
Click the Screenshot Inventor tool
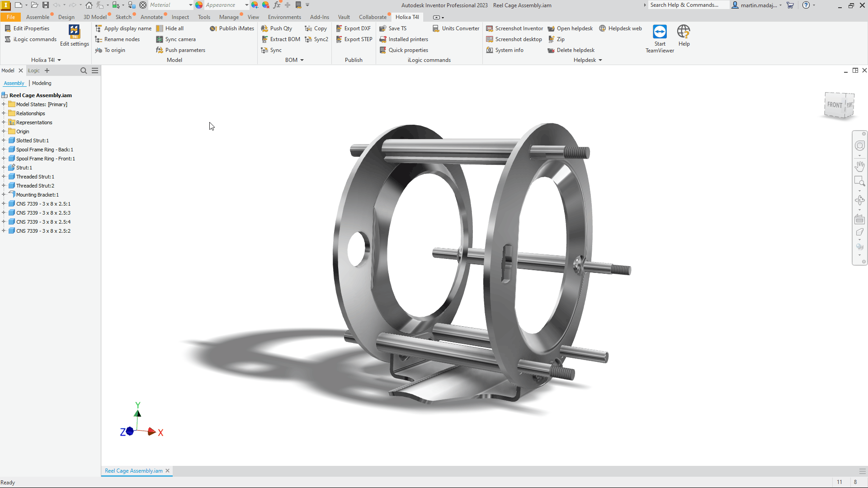click(x=514, y=28)
